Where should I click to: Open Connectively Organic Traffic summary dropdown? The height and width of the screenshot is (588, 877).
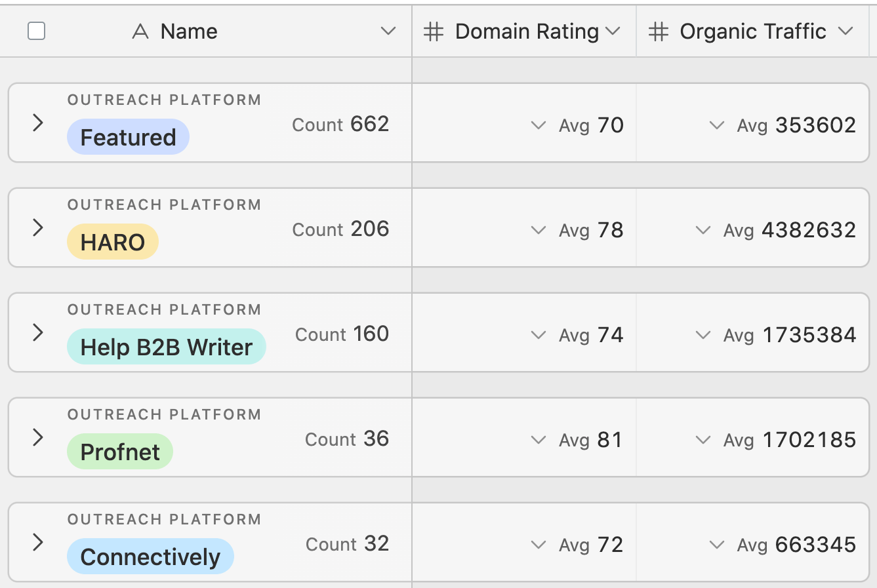pyautogui.click(x=717, y=545)
